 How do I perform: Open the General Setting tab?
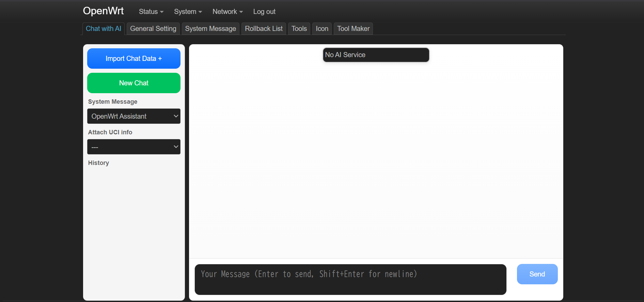point(153,29)
